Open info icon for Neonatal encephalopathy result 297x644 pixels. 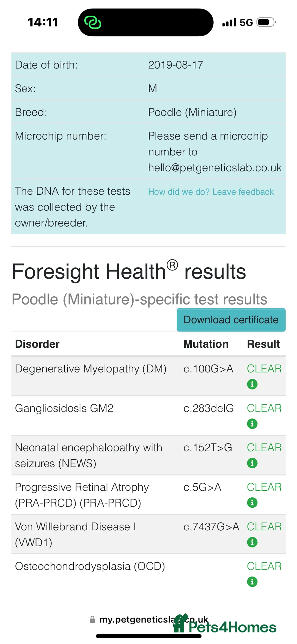click(252, 463)
